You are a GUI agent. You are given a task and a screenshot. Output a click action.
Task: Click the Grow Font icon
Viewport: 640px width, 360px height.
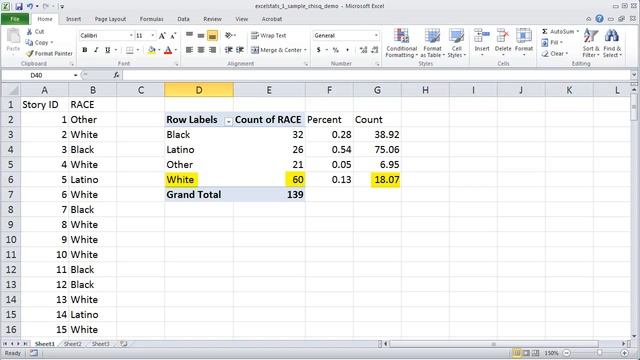162,36
